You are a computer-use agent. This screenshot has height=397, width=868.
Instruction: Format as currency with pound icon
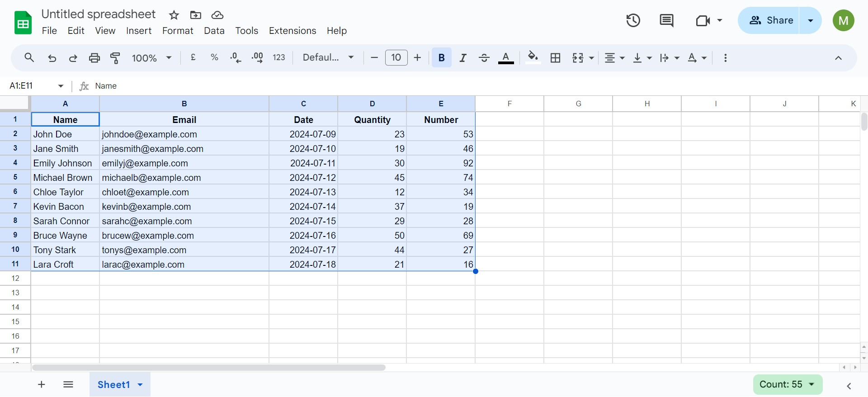(x=193, y=57)
